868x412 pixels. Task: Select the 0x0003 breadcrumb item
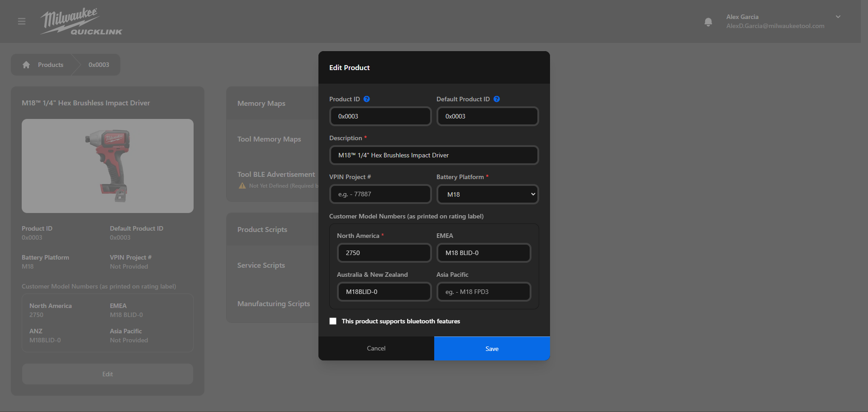tap(99, 65)
